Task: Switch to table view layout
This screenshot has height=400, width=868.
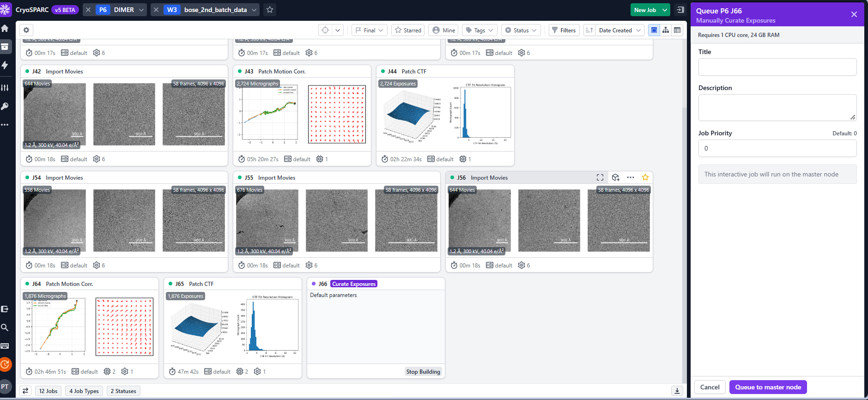Action: (x=677, y=30)
